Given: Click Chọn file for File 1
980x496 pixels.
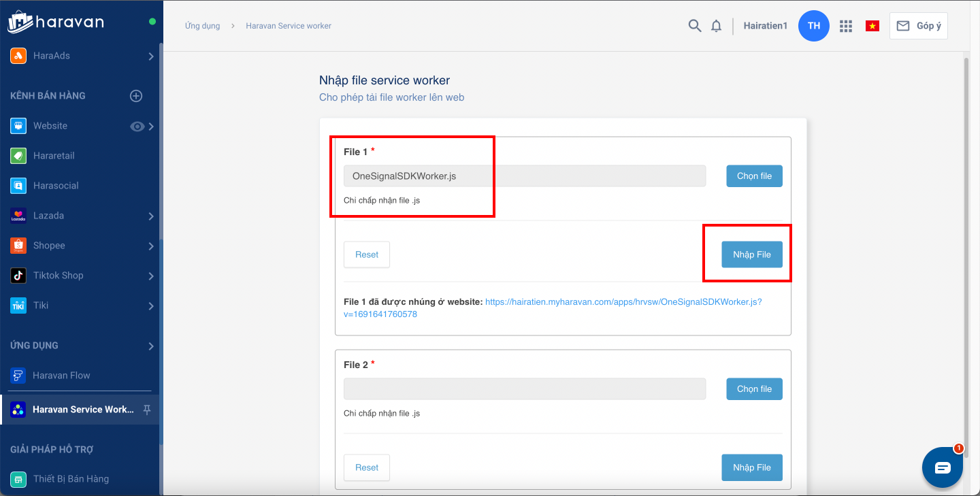Looking at the screenshot, I should click(x=754, y=176).
